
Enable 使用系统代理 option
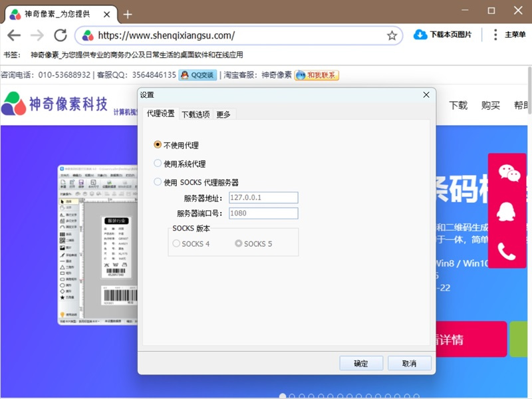point(158,163)
